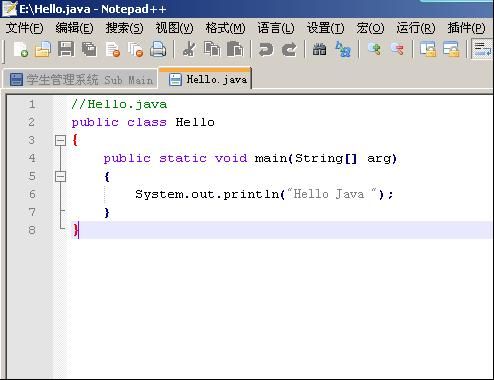Cut selection with the scissors icon
The width and height of the screenshot is (494, 380).
tap(189, 49)
